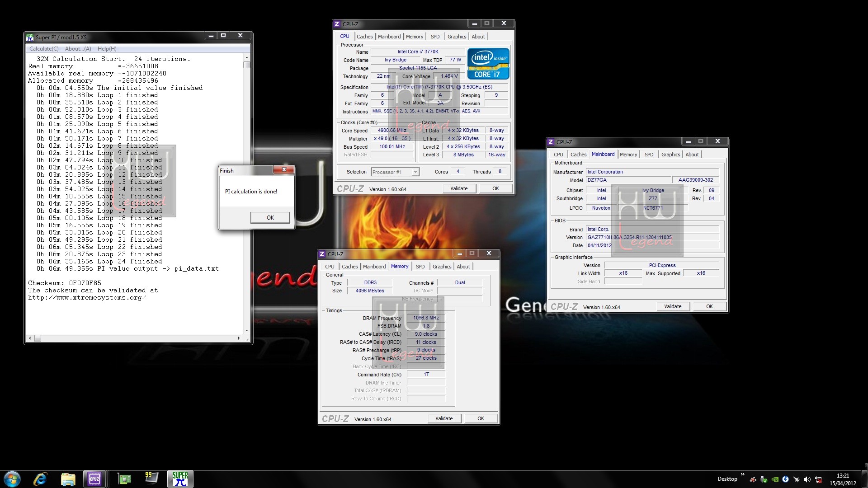Click the Bus Speed value 100.01 MHz
This screenshot has height=488, width=868.
(392, 146)
